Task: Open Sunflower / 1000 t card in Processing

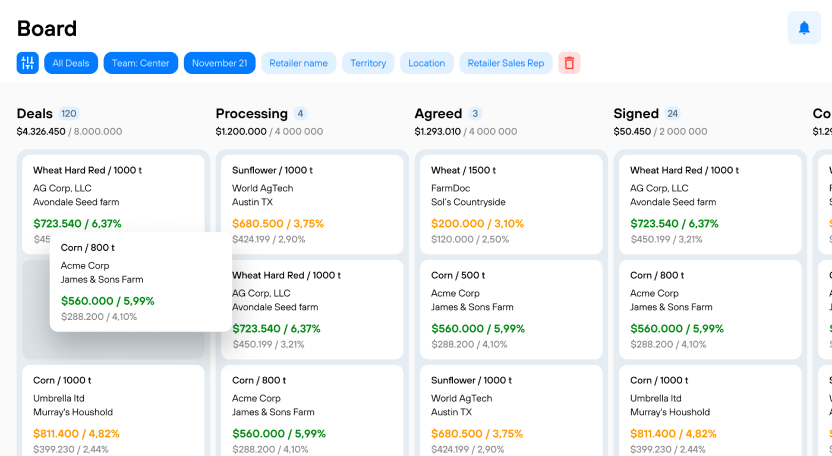Action: pyautogui.click(x=309, y=203)
